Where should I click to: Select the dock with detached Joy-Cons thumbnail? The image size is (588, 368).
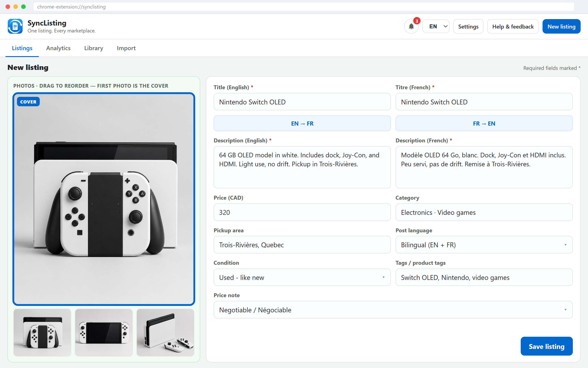165,333
